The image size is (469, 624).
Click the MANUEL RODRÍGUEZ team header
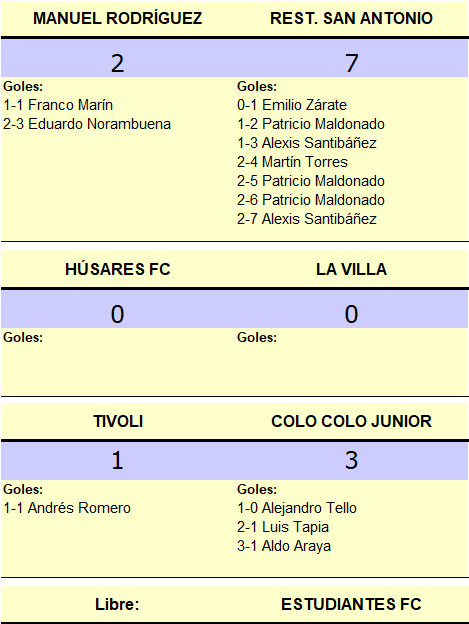[117, 18]
